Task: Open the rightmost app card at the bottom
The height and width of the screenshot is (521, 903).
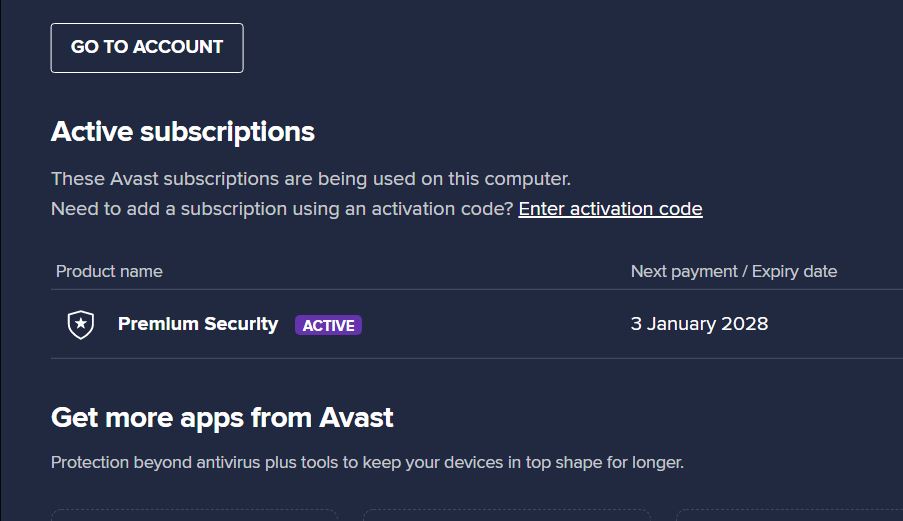Action: coord(790,515)
